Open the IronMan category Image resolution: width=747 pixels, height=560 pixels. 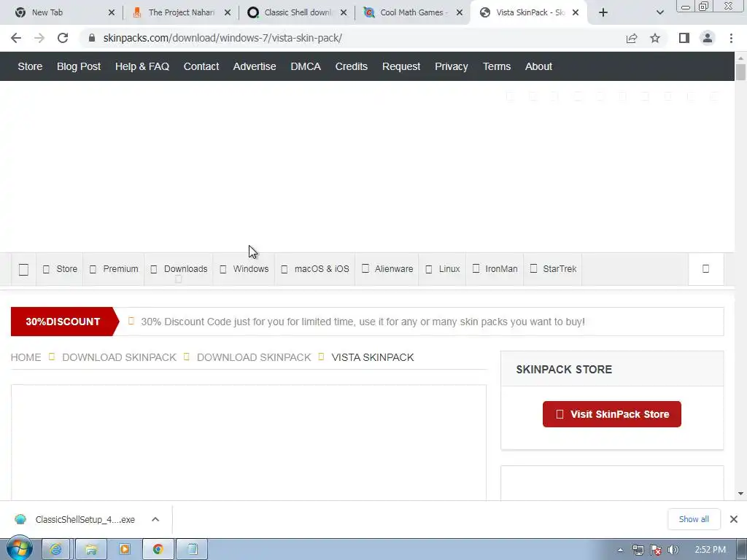pyautogui.click(x=495, y=269)
